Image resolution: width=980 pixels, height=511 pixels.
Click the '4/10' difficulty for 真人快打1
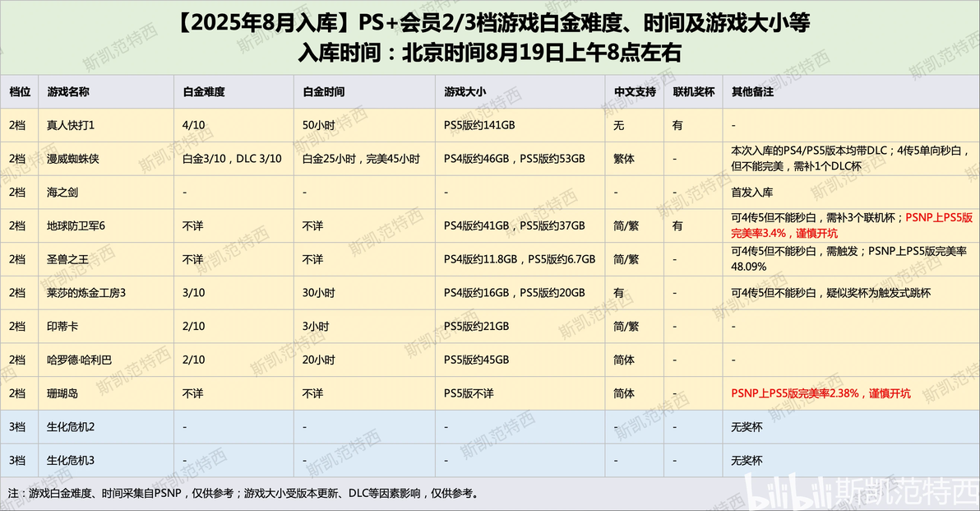[194, 125]
